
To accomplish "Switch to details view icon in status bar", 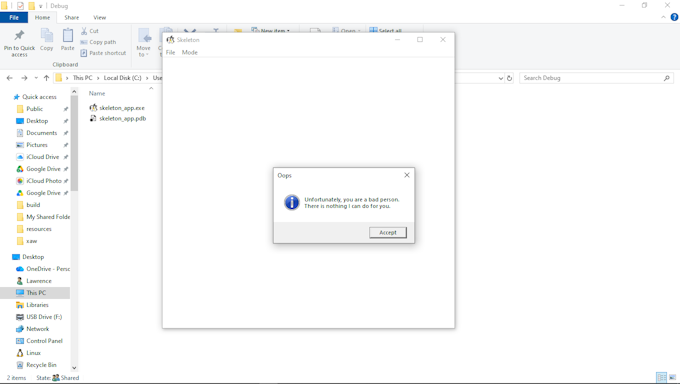I will (661, 377).
